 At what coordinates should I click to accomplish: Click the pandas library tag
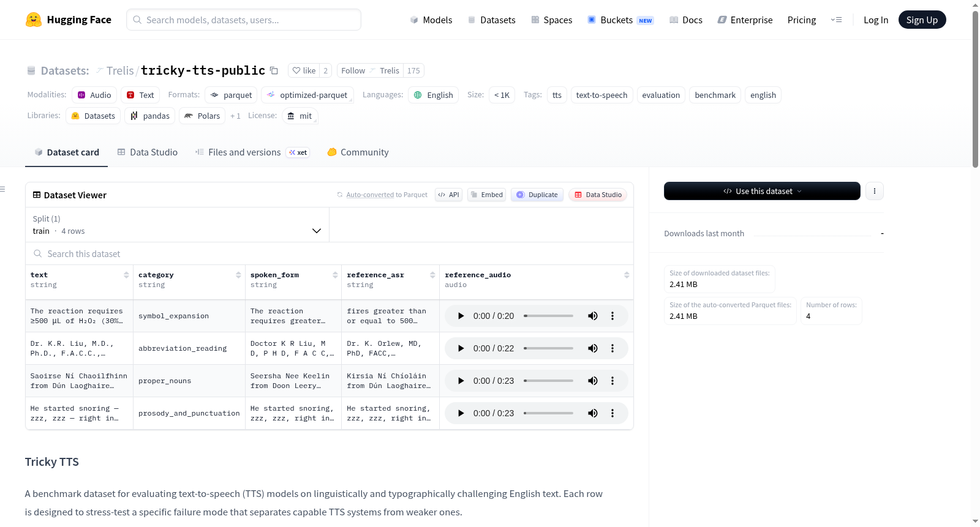[x=150, y=116]
